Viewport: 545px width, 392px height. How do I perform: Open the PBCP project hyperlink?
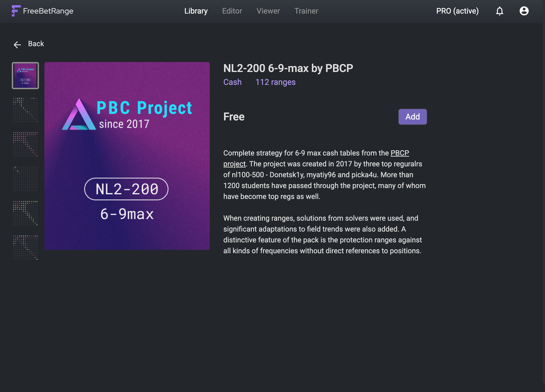pos(399,153)
